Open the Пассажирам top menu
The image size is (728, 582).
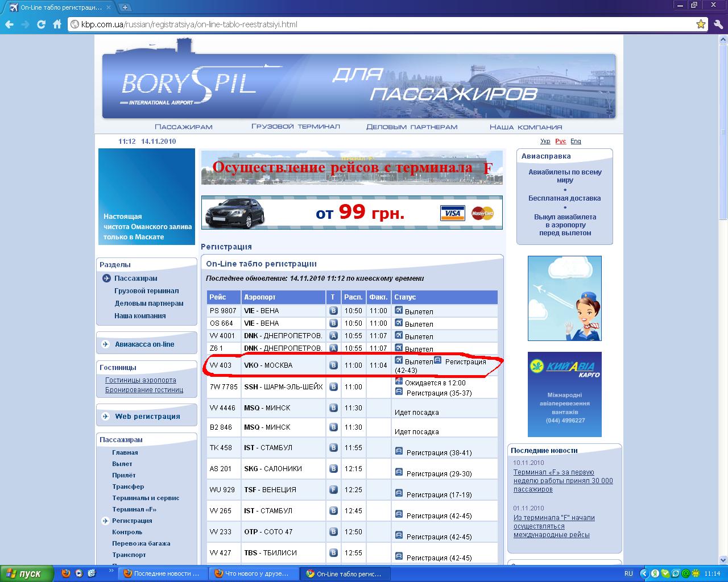click(x=183, y=127)
